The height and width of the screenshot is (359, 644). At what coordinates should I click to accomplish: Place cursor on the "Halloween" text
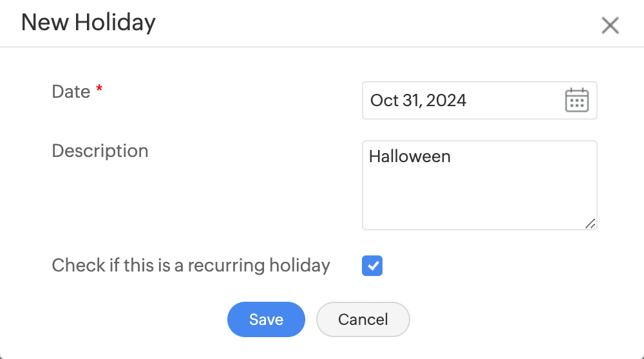coord(410,156)
